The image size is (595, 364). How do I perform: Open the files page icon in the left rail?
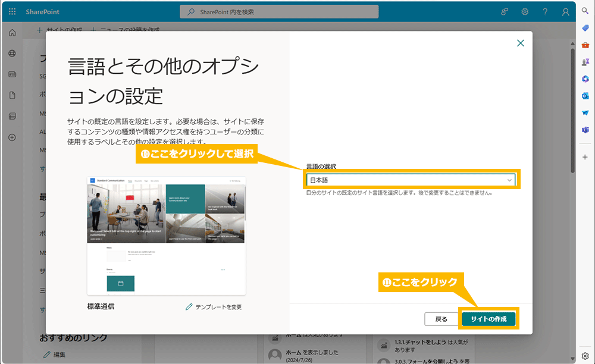[x=12, y=95]
